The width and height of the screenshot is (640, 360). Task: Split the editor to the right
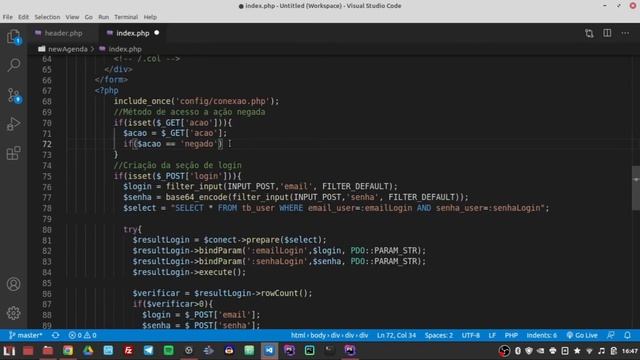click(607, 33)
